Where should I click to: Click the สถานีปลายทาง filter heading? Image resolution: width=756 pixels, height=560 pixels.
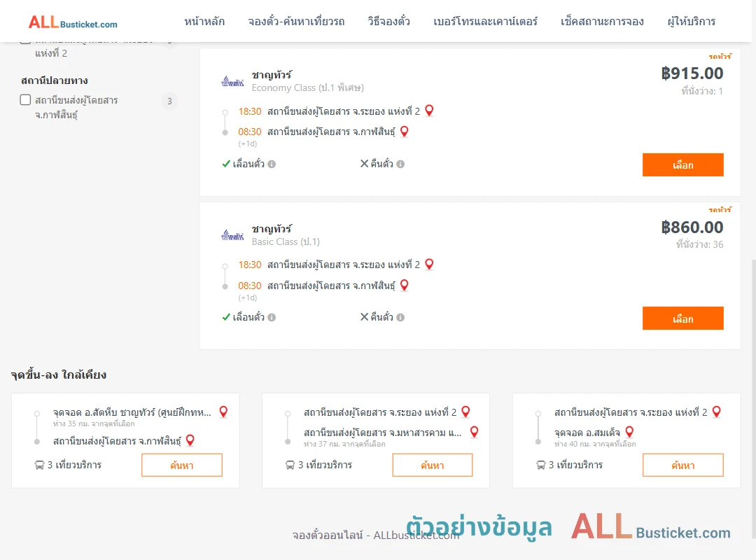pyautogui.click(x=55, y=80)
